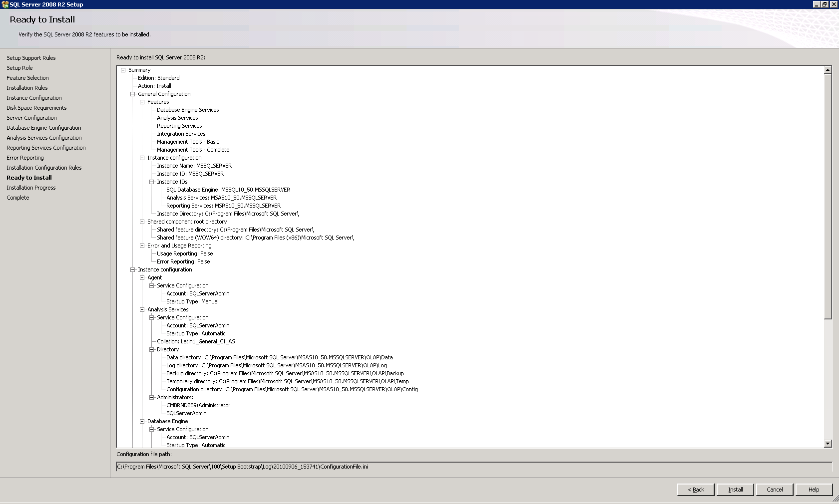Viewport: 839px width, 504px height.
Task: Open Help for setup
Action: [x=814, y=490]
